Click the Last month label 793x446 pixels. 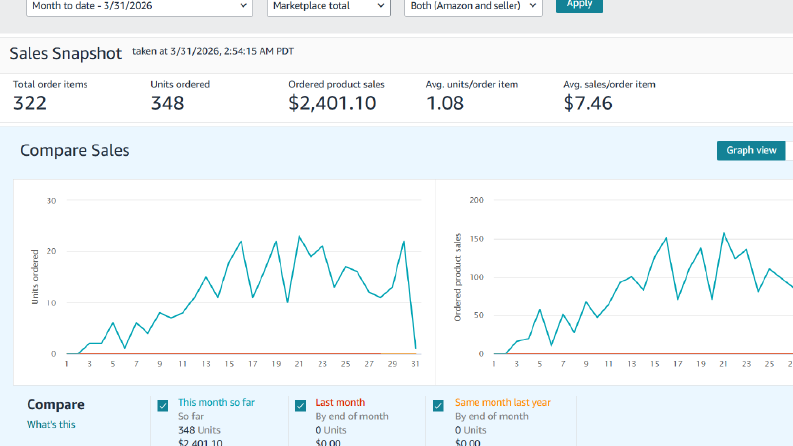tap(340, 403)
